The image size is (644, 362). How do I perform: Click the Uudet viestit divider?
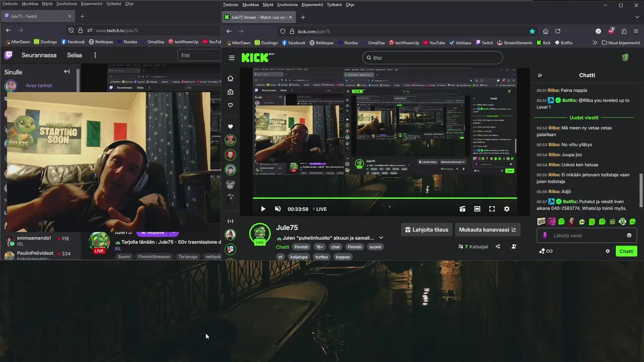584,118
